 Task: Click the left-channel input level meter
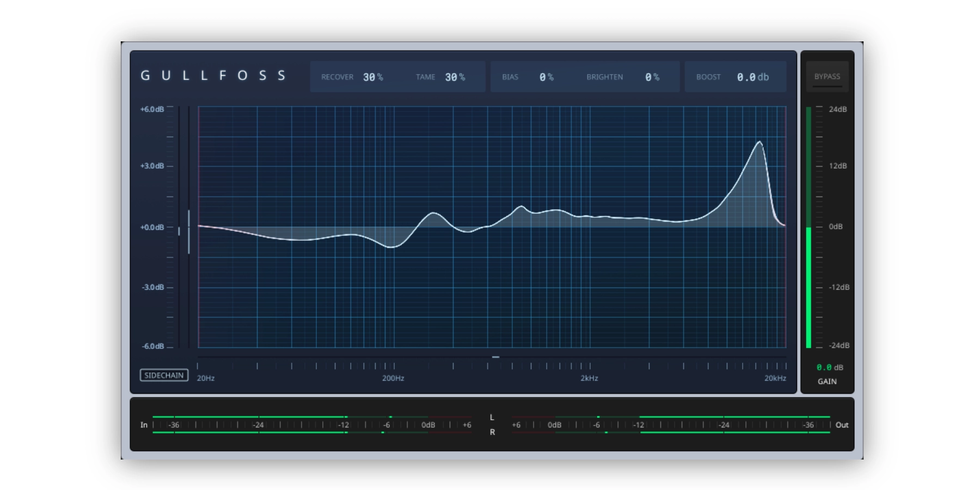click(x=250, y=417)
